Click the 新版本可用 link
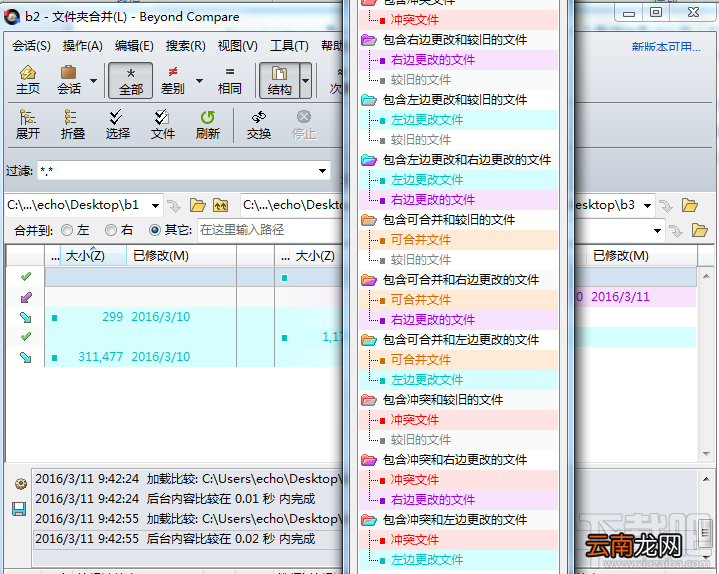 pos(666,47)
